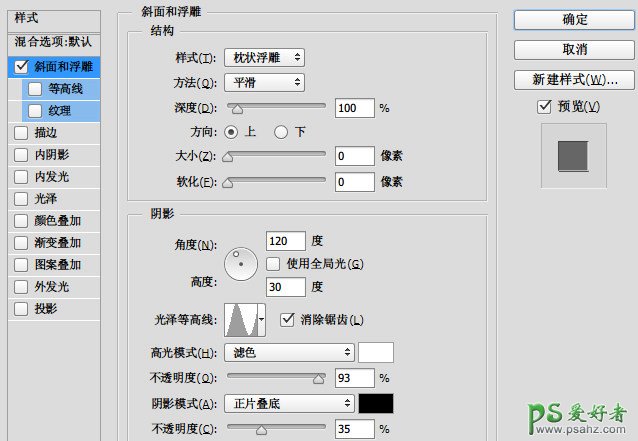
Task: Open the 样式 style dropdown 枕状浮雕
Action: click(264, 58)
